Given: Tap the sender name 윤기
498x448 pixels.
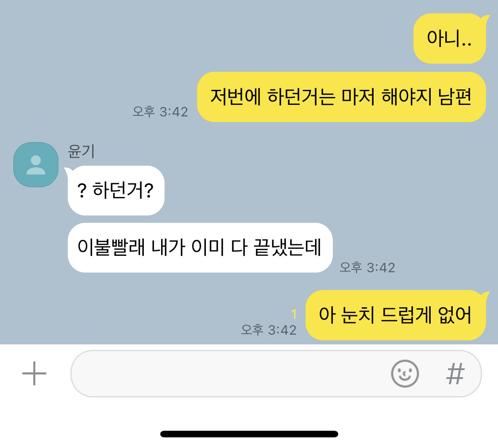Looking at the screenshot, I should point(81,151).
